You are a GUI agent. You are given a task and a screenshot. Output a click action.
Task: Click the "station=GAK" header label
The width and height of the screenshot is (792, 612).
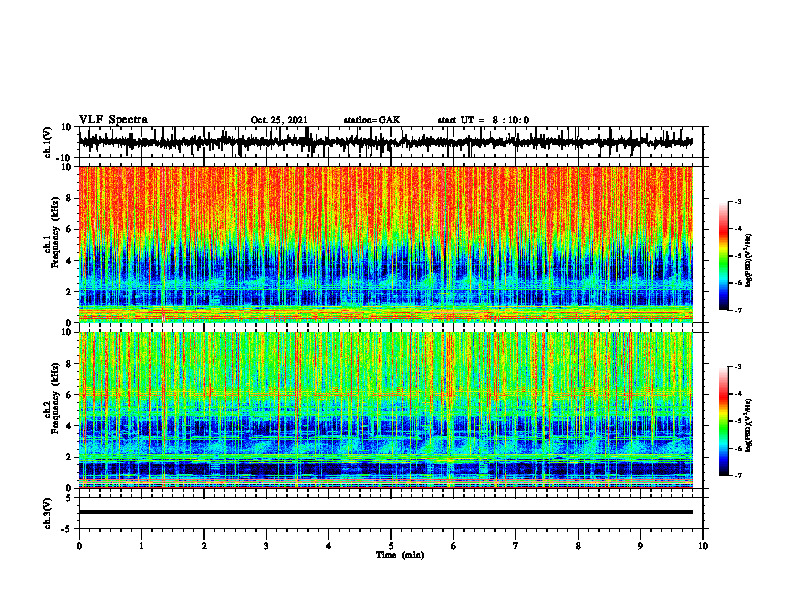[372, 120]
